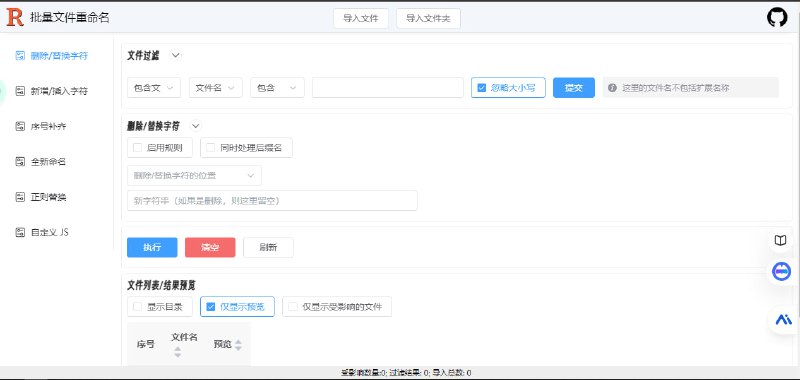Click icon next to 新增/插入字符 sidebar item
The image size is (800, 380).
click(x=20, y=91)
